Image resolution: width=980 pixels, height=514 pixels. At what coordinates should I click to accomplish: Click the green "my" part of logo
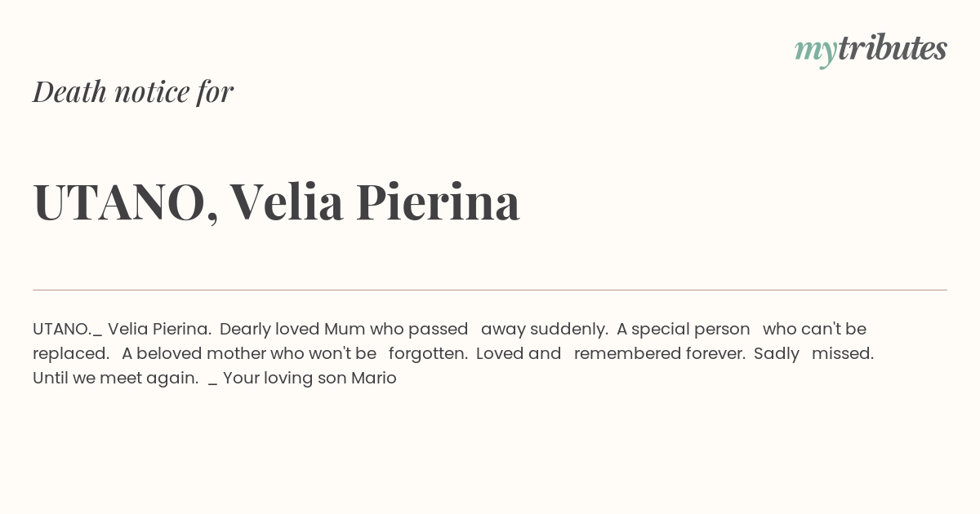click(x=816, y=53)
